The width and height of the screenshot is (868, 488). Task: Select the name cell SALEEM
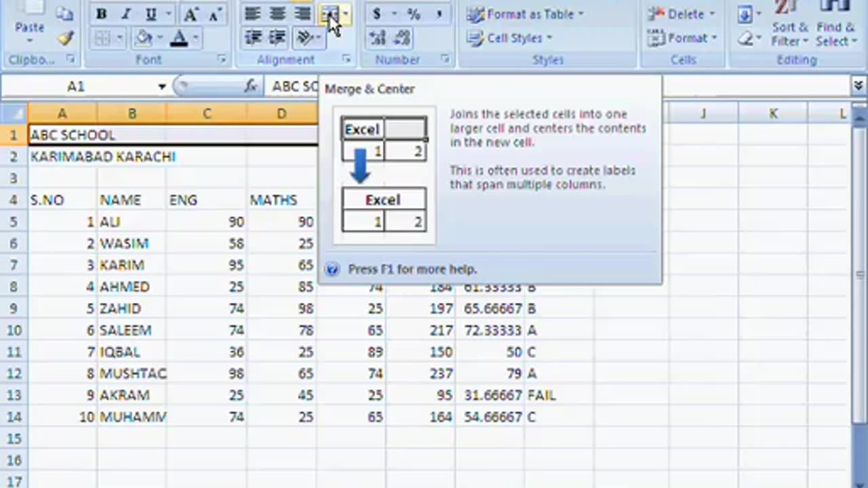[132, 330]
